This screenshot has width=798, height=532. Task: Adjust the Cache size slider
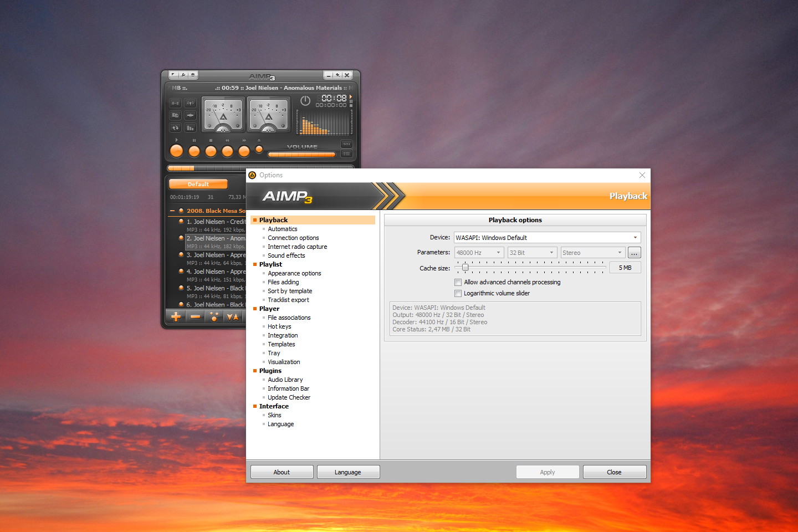point(530,268)
